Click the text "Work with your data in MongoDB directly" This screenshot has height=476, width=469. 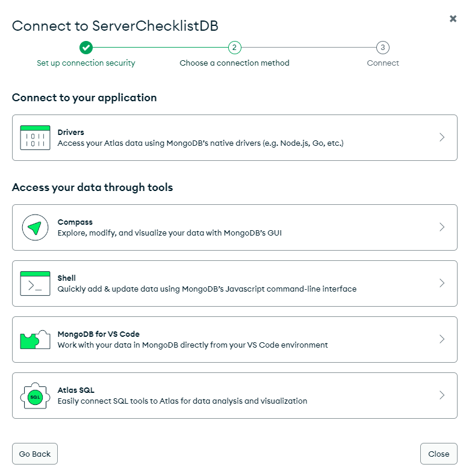point(132,345)
